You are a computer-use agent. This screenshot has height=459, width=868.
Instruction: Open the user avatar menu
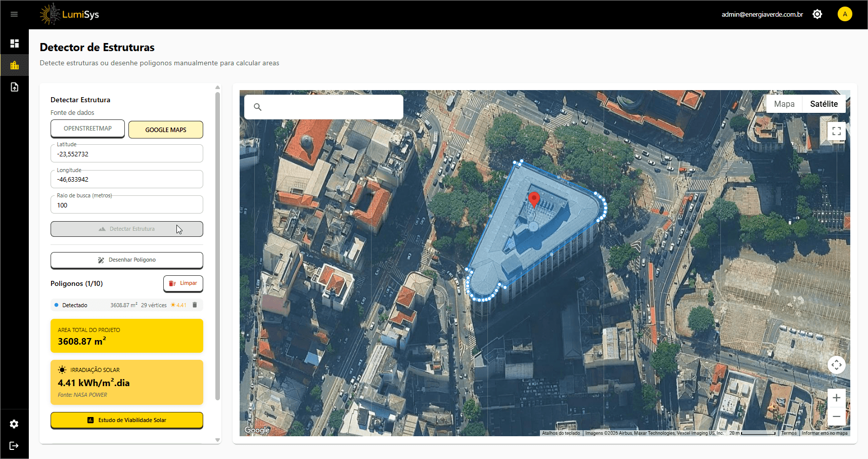click(844, 14)
